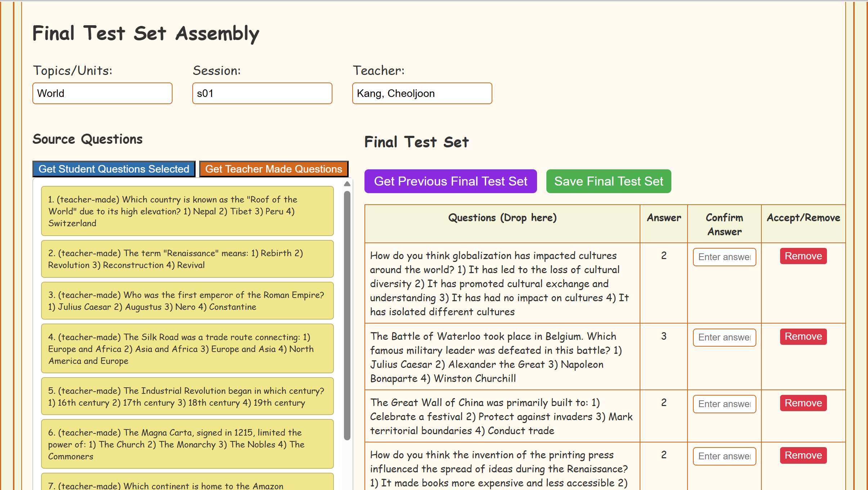Remove the Great Wall of China question
This screenshot has width=868, height=490.
coord(803,403)
